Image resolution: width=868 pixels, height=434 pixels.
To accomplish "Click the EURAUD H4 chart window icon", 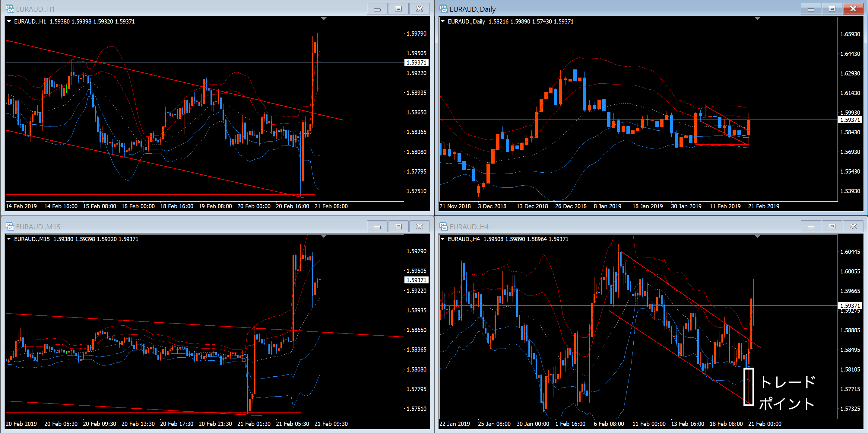I will point(443,227).
